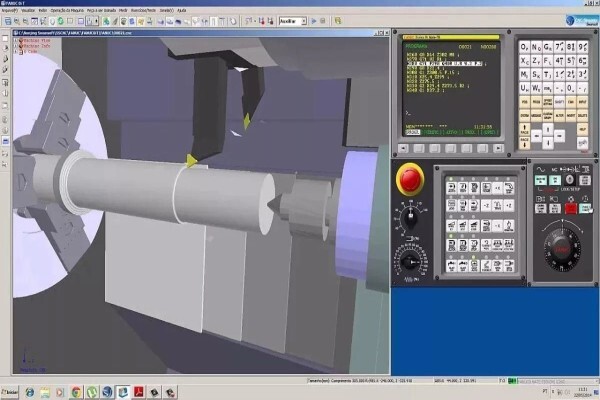Click the PAGE down key on MDI keypad
The image size is (600, 400).
coord(525,143)
